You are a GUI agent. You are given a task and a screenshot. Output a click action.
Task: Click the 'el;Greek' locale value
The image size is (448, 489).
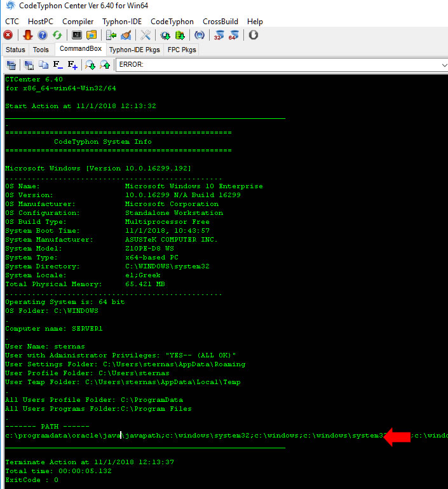point(143,275)
